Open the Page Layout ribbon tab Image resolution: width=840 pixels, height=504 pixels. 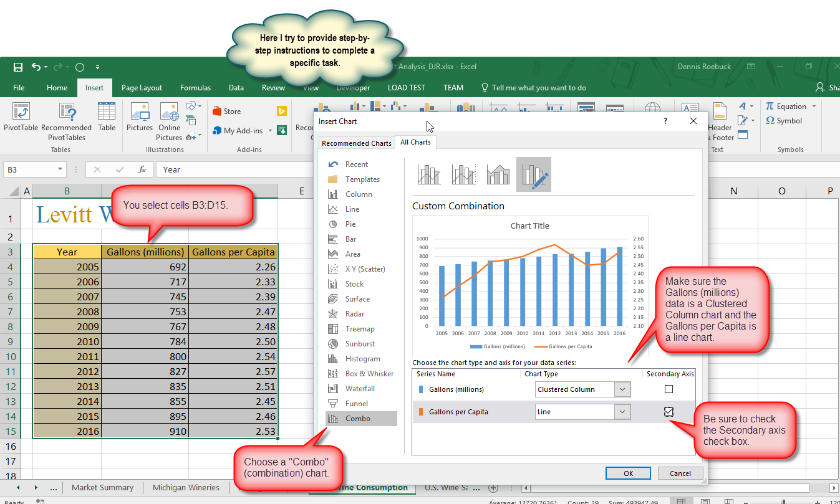[x=142, y=88]
